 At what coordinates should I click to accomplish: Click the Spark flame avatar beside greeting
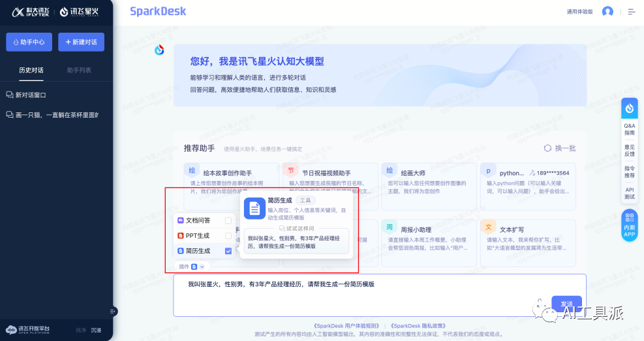tap(159, 50)
